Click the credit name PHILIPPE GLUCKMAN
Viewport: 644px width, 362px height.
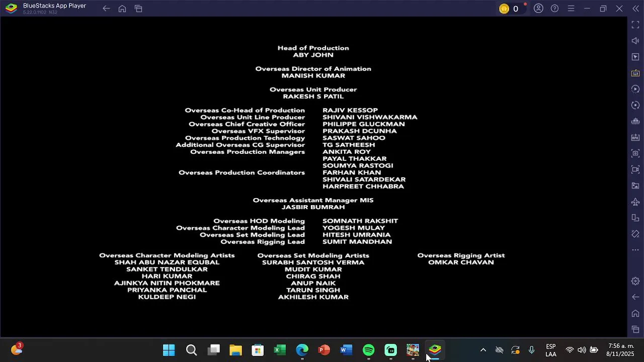point(363,124)
